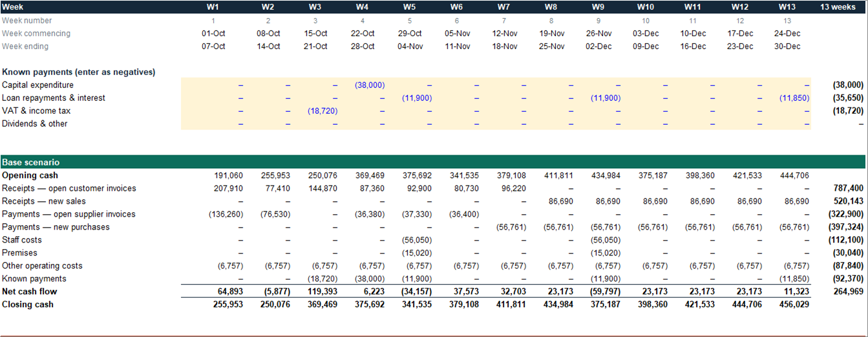Click the net cash flow total 264,969

[848, 292]
